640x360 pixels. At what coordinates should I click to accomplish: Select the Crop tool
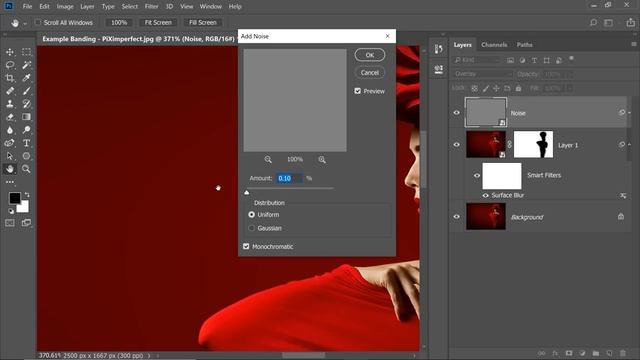click(10, 78)
